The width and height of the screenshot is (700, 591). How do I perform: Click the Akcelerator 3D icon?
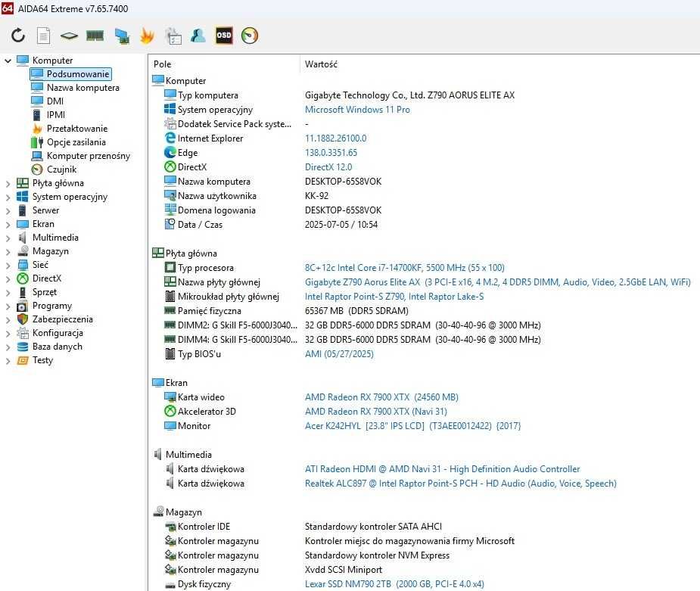pos(170,411)
